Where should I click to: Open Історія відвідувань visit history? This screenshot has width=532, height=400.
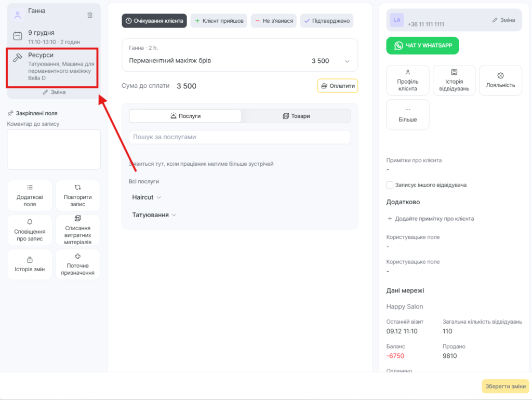454,80
